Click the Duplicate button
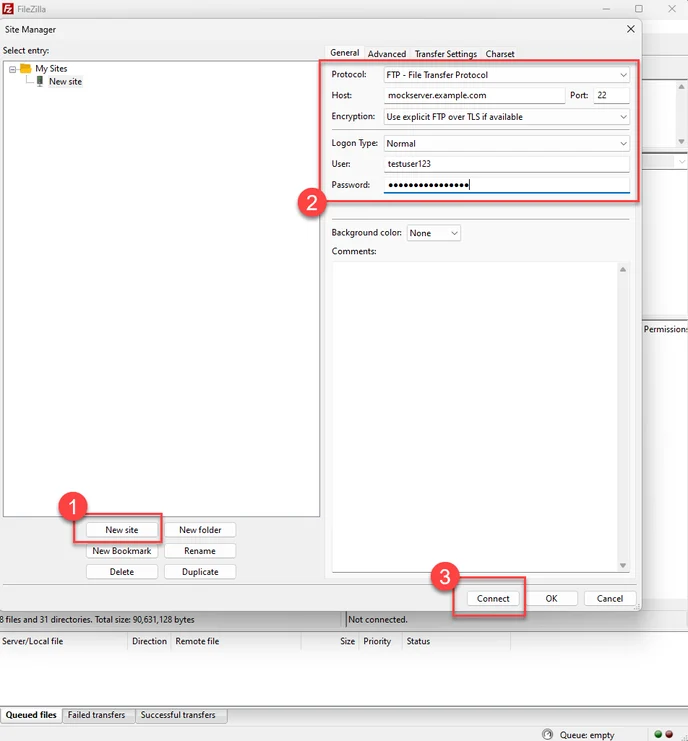 200,571
